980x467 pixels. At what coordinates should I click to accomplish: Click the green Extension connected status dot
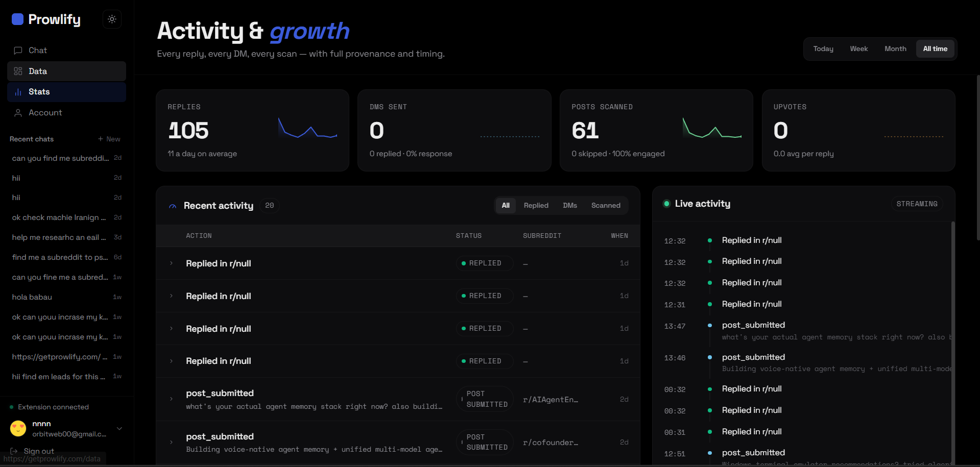click(x=11, y=407)
